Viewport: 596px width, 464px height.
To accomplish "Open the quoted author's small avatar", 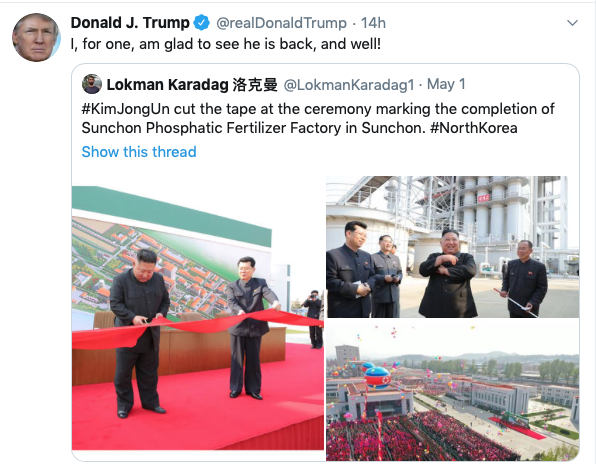I will [92, 84].
